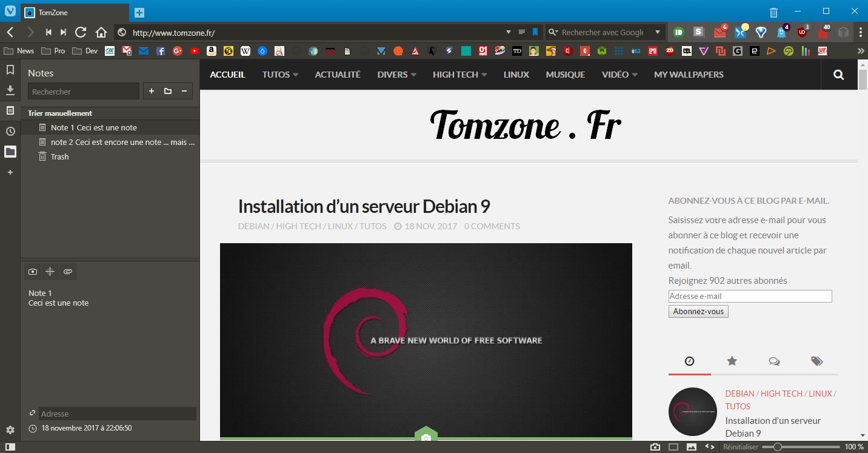Open the closed tabs trash

[773, 12]
